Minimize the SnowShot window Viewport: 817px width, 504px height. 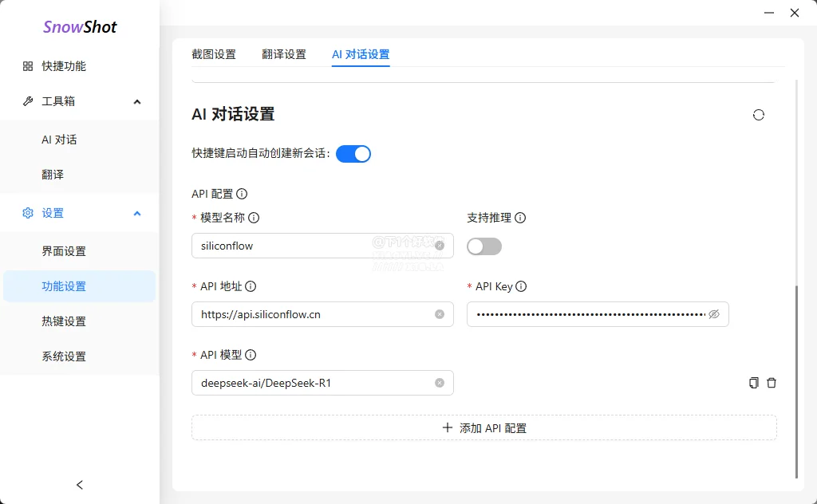click(x=769, y=13)
